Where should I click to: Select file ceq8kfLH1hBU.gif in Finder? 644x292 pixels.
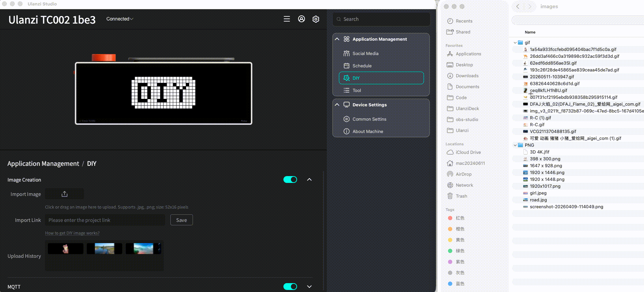click(548, 91)
